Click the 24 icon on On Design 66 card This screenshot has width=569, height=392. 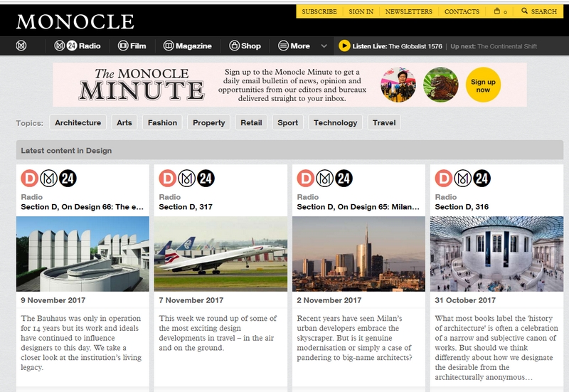[x=68, y=179]
